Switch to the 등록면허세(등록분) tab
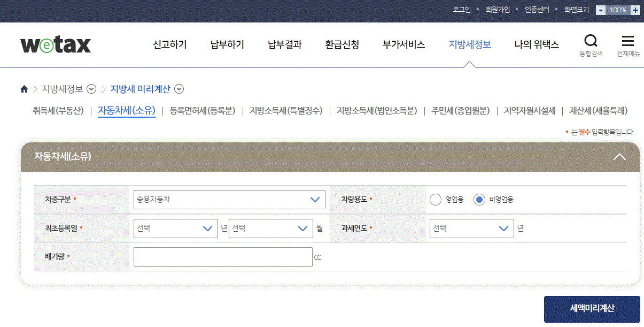 click(203, 111)
